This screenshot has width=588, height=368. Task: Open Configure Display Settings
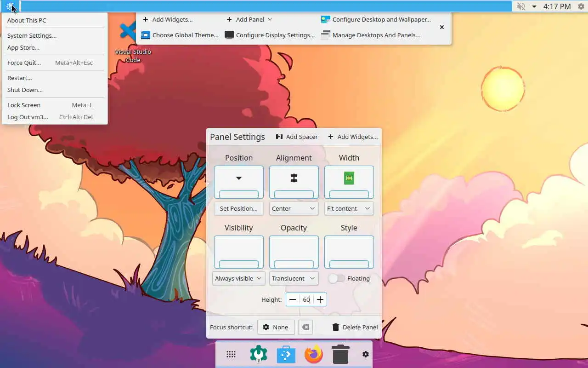click(270, 35)
